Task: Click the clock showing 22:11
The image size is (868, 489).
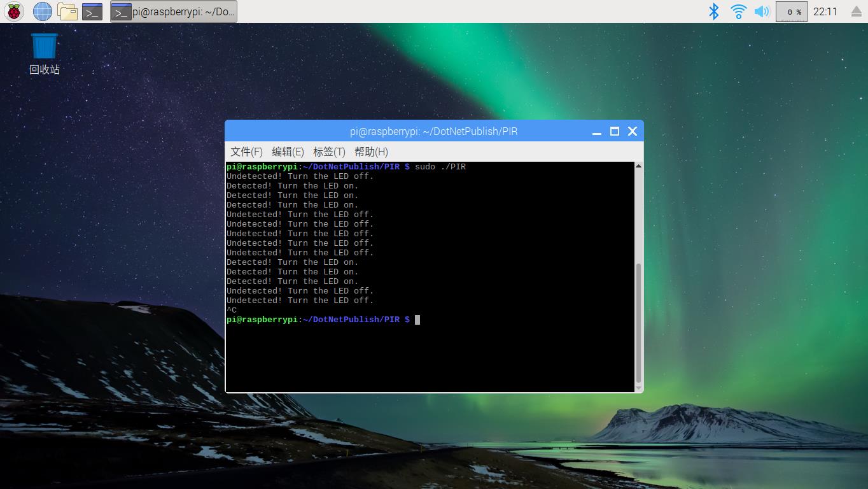Action: 825,11
